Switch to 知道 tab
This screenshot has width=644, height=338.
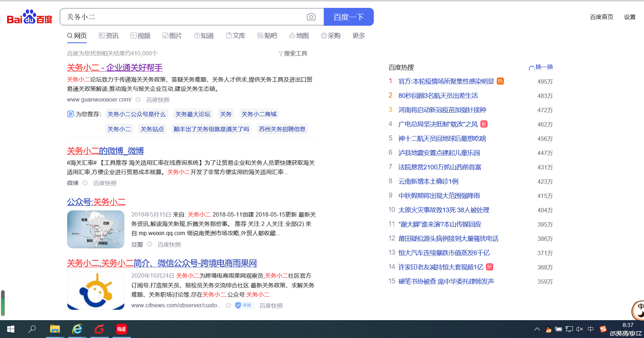tap(204, 36)
